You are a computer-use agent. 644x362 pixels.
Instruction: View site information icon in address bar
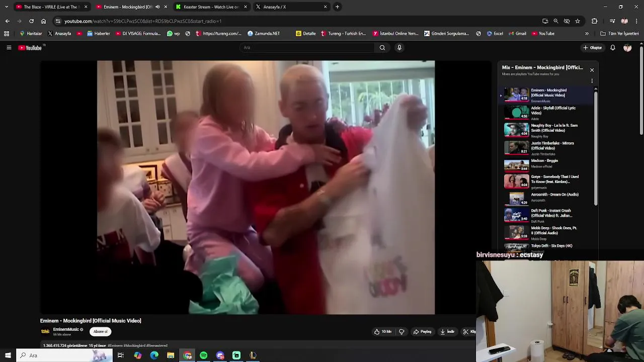(58, 21)
